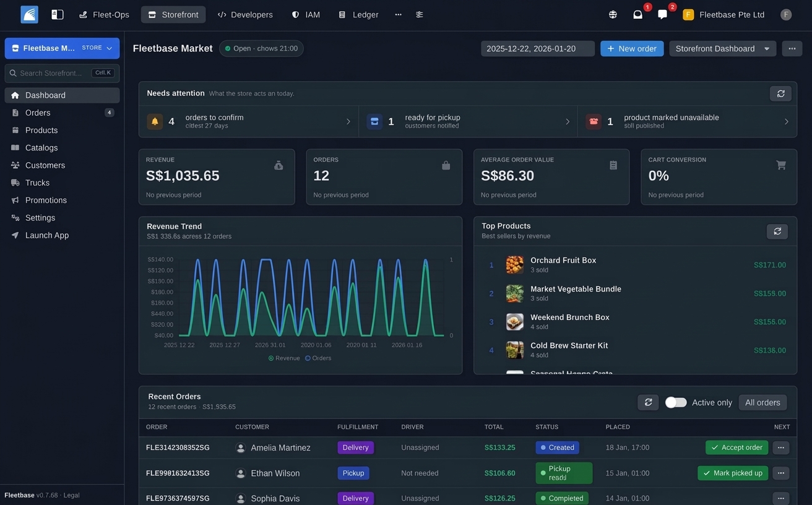
Task: Toggle Orders series in chart legend
Action: [x=318, y=358]
